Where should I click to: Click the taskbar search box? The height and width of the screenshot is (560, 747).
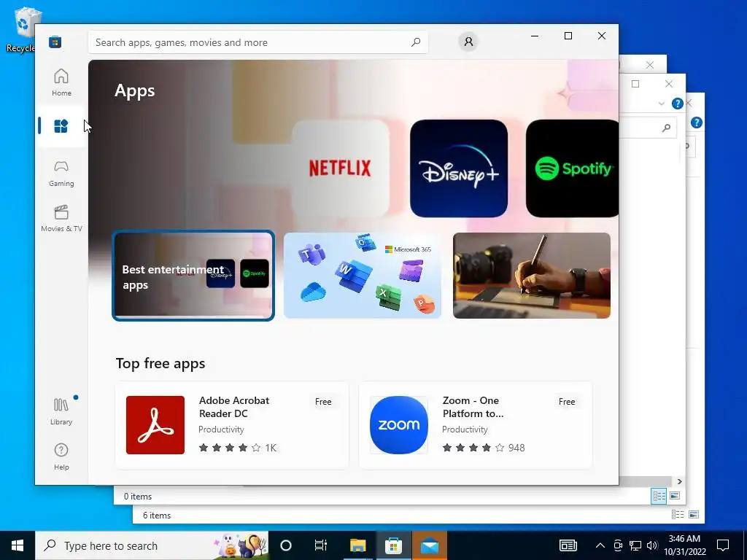pos(152,545)
